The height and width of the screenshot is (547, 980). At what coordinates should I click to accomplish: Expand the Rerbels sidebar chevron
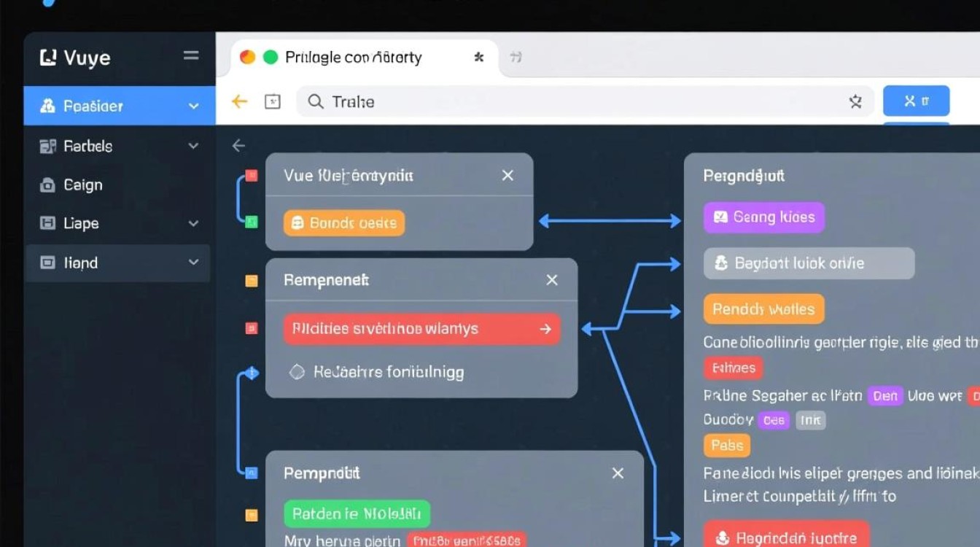pos(193,146)
